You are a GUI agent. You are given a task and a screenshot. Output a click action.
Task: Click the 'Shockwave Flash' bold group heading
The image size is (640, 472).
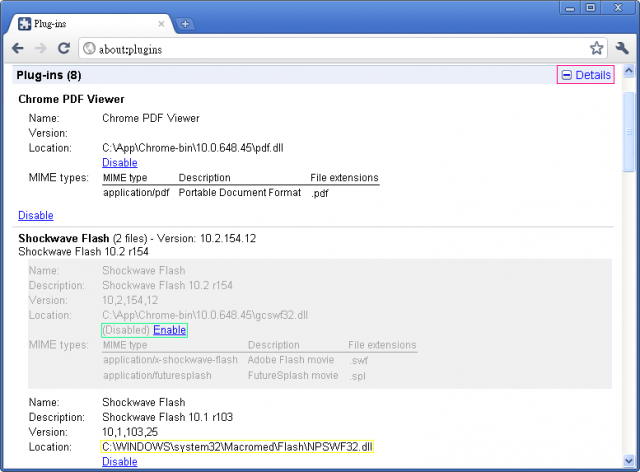[x=64, y=238]
